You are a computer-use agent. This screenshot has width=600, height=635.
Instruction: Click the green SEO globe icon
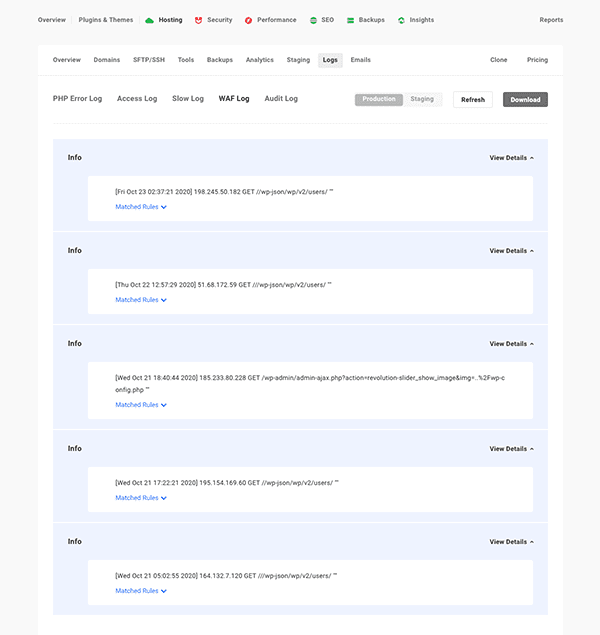tap(313, 20)
